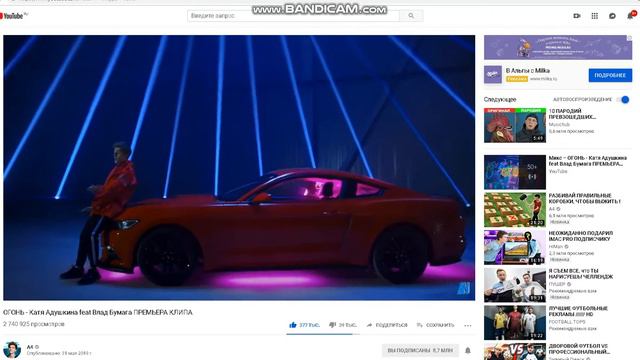Select the video title ОГОНЬ - Катя Адушкина

(98, 312)
